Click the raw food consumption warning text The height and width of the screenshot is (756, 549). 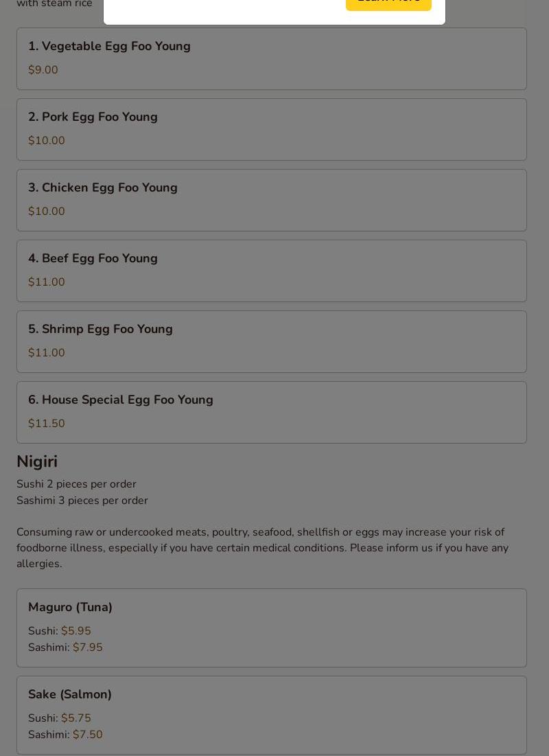click(261, 548)
